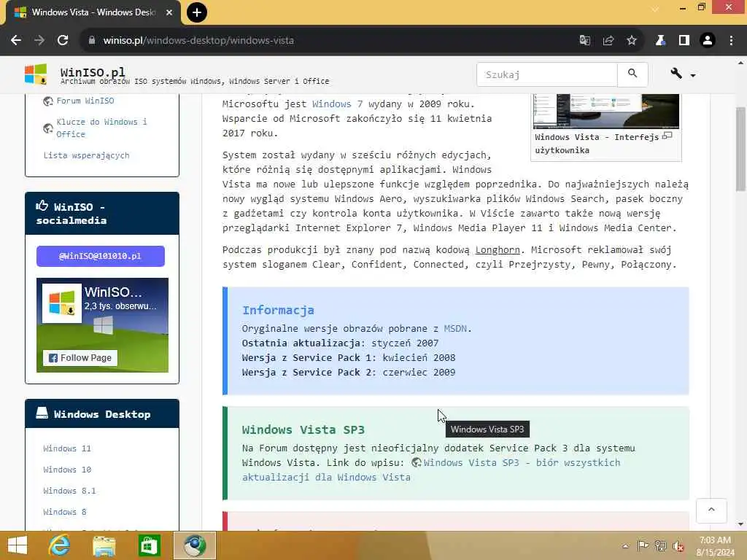The height and width of the screenshot is (560, 747).
Task: Click the browser forward arrow
Action: (x=39, y=41)
